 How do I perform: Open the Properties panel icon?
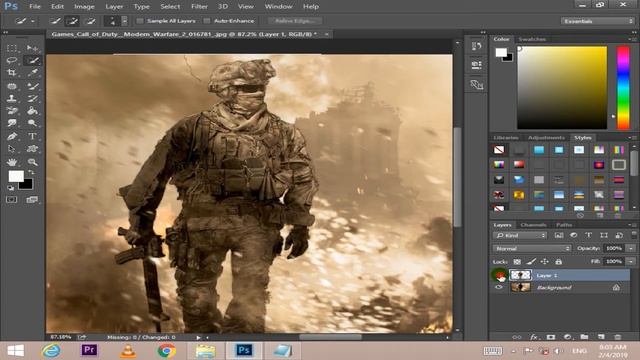click(476, 65)
